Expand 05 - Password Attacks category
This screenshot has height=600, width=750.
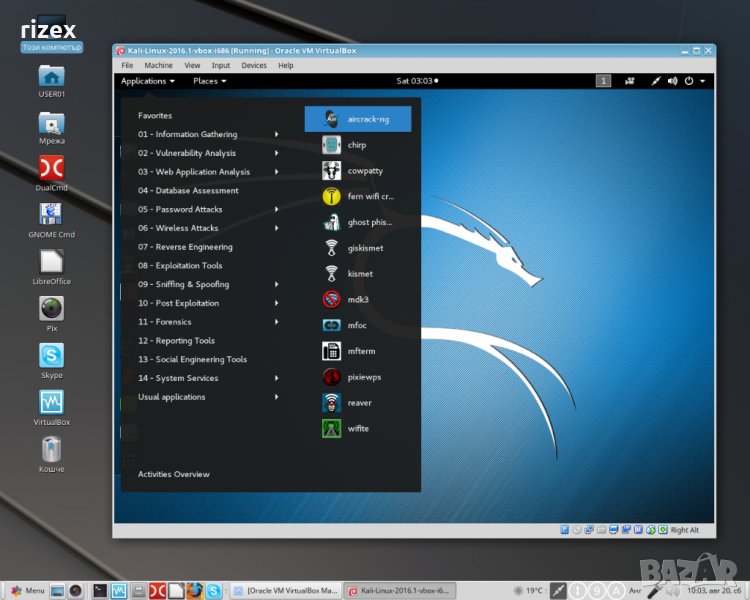(180, 210)
